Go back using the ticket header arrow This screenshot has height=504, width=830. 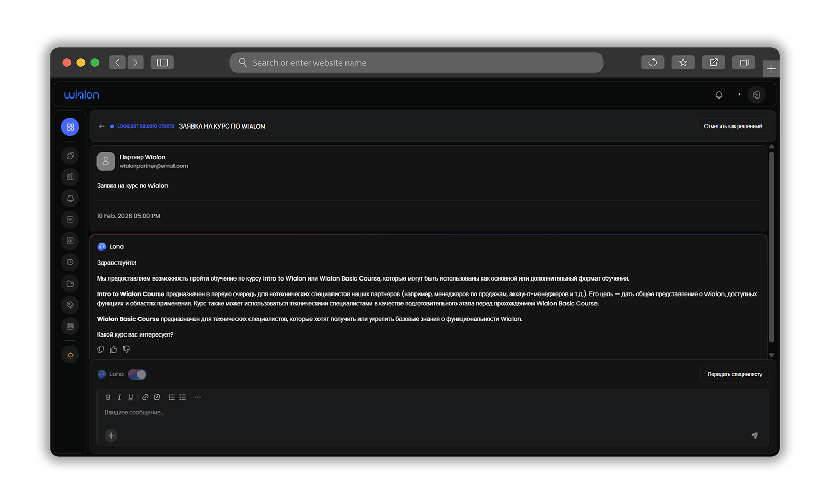(x=102, y=127)
